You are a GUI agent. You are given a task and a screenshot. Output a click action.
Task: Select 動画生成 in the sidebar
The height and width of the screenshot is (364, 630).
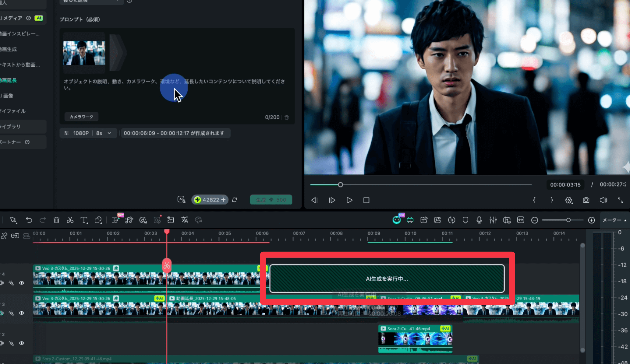coord(9,49)
